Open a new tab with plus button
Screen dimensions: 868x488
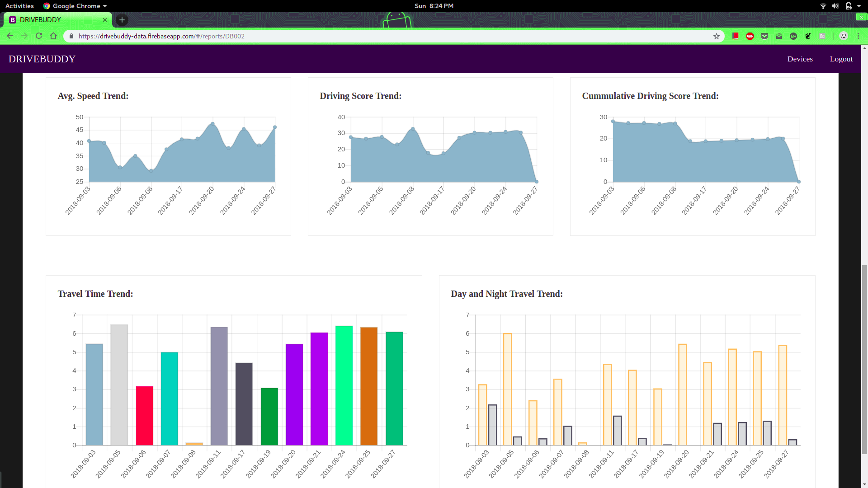tap(122, 20)
